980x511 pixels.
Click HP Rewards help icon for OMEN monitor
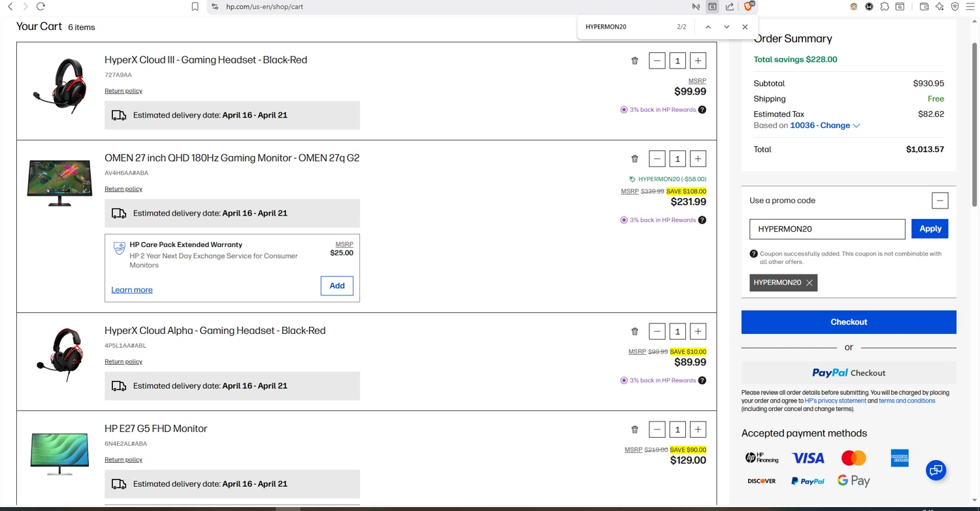pos(702,220)
